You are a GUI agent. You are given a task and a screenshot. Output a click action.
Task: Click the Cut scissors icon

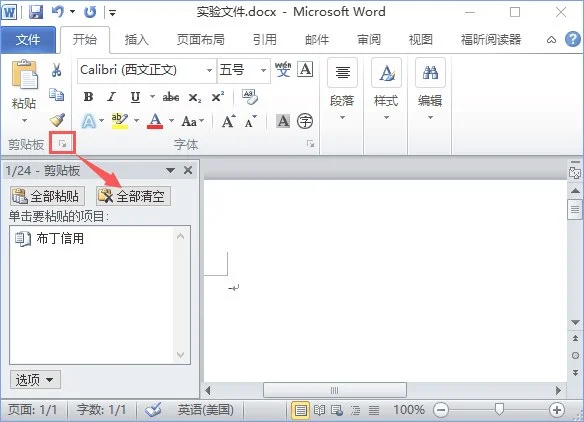tap(57, 70)
